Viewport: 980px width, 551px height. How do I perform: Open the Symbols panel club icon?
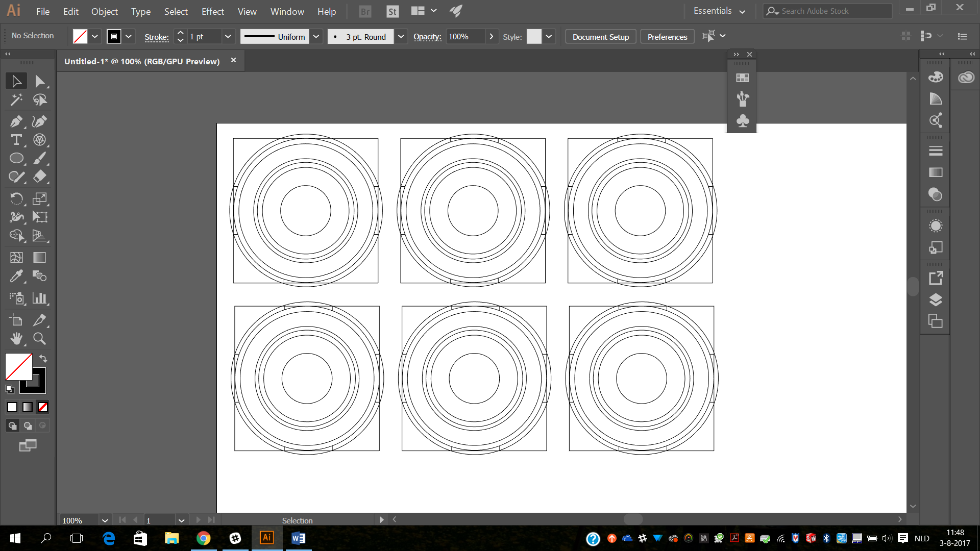pos(743,121)
